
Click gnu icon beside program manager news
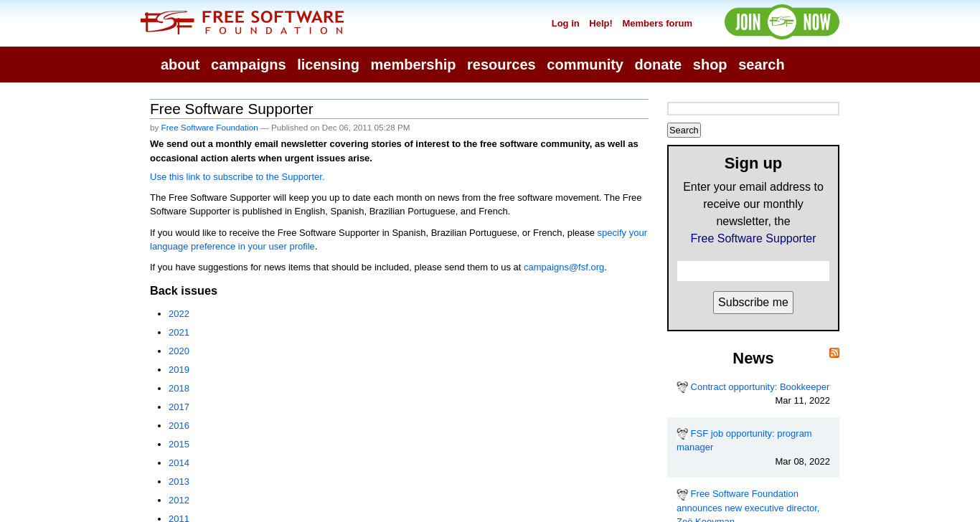click(682, 434)
